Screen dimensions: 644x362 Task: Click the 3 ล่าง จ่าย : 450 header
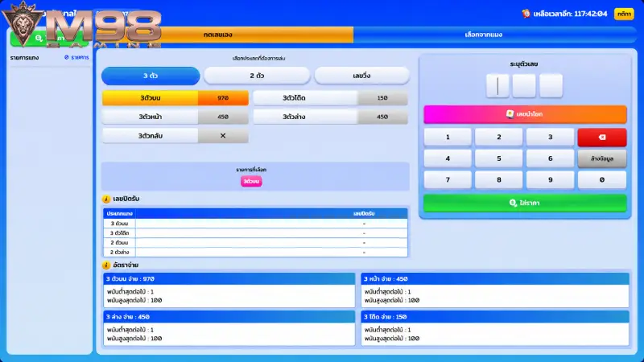tap(229, 317)
